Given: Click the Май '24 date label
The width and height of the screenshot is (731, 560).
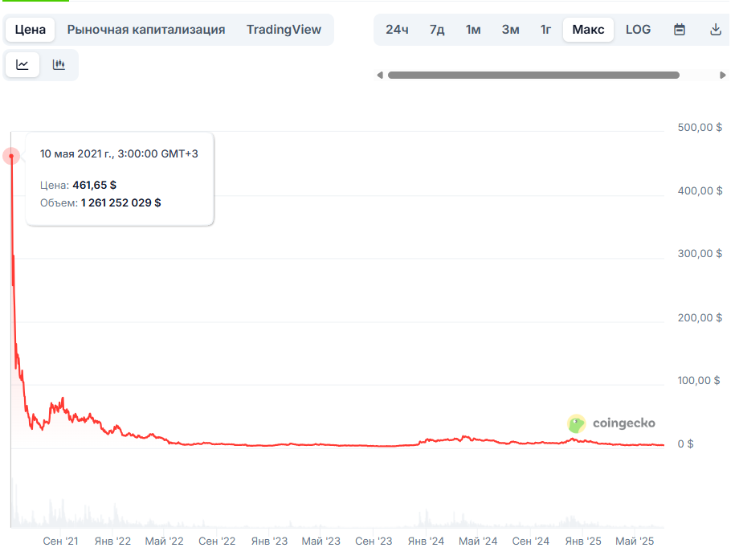Looking at the screenshot, I should pos(478,542).
